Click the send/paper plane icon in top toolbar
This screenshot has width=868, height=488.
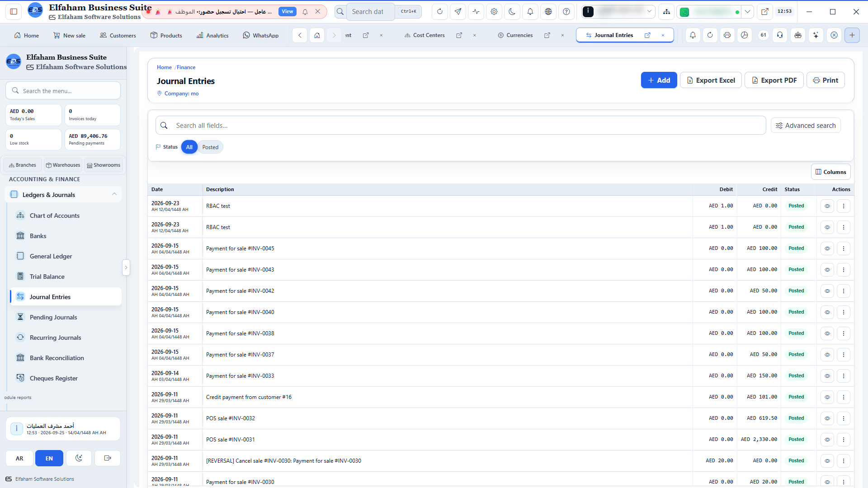(458, 12)
